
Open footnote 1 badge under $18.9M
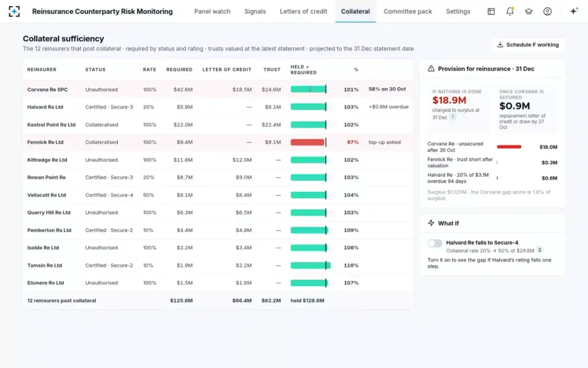pos(453,117)
